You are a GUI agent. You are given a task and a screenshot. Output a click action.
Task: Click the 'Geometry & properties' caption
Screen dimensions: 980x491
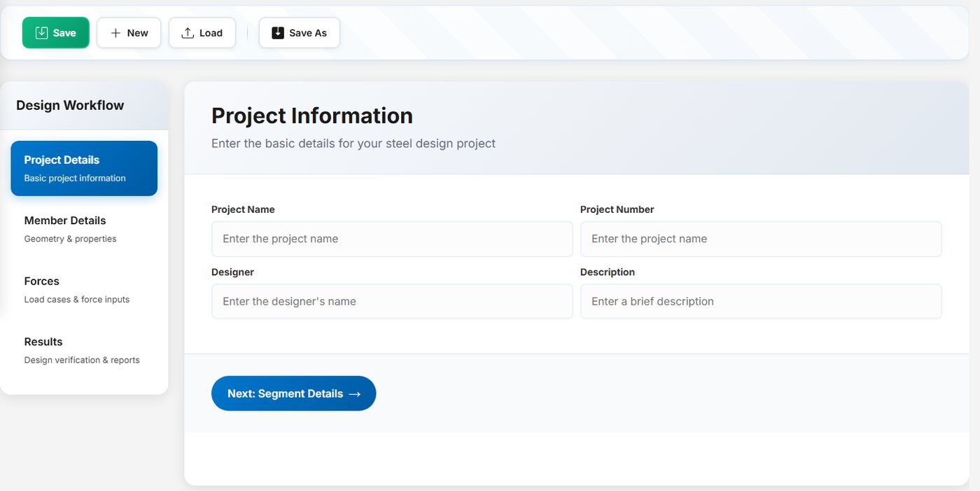70,239
